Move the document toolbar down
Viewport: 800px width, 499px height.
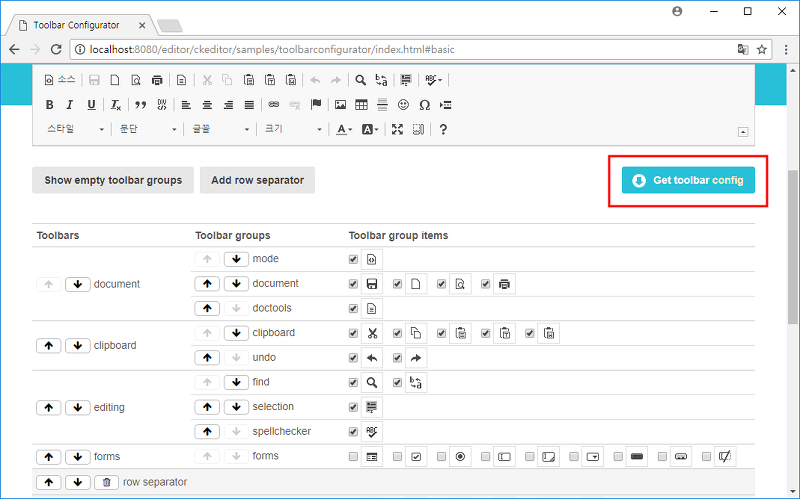point(78,284)
